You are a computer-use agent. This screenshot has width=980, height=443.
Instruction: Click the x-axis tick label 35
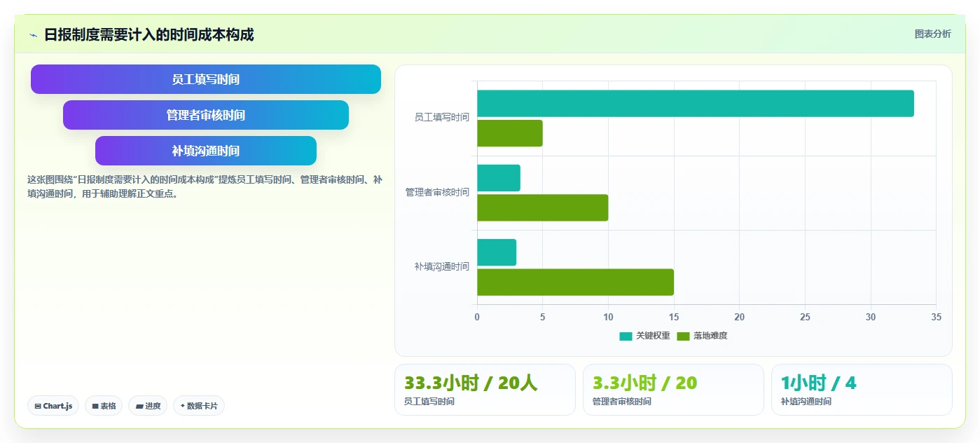click(x=936, y=318)
